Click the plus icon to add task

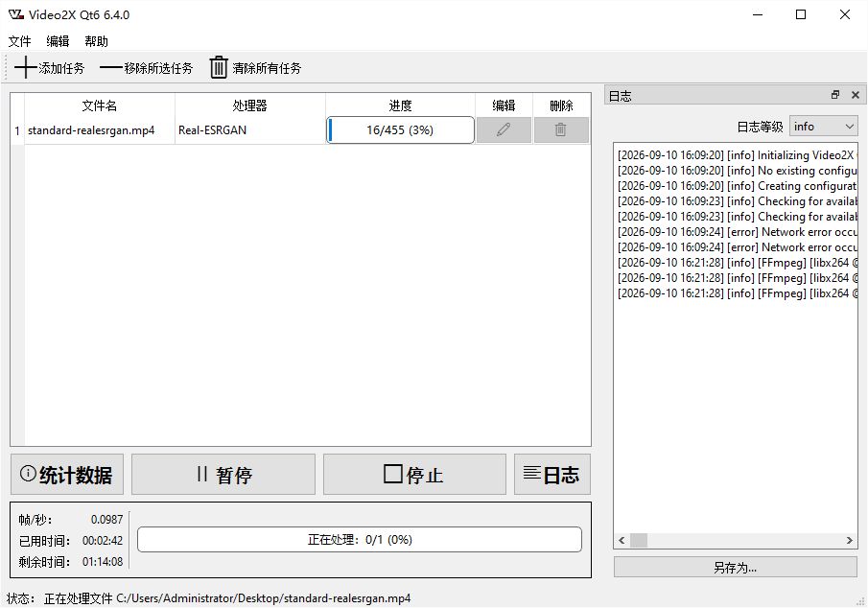[26, 67]
